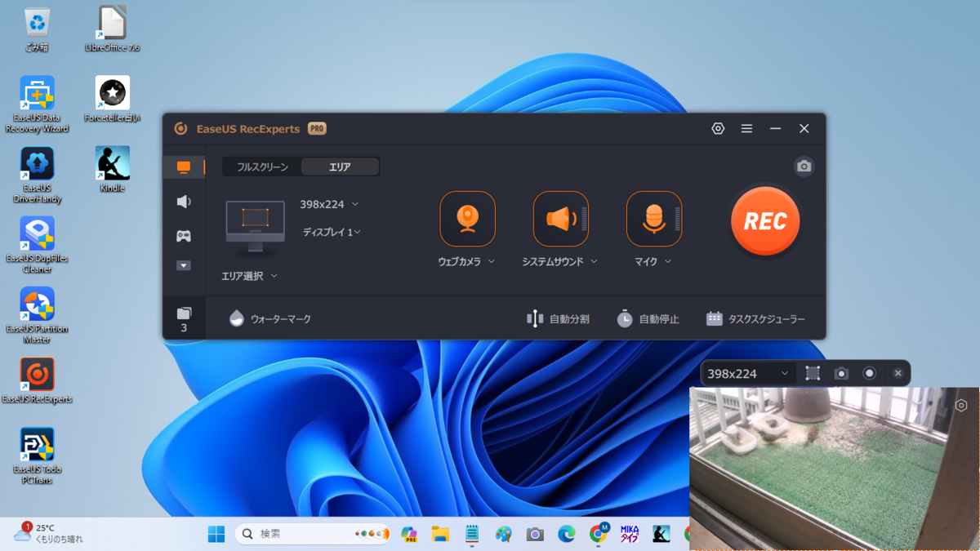Open the ディスプレイ 1 dropdown

332,232
